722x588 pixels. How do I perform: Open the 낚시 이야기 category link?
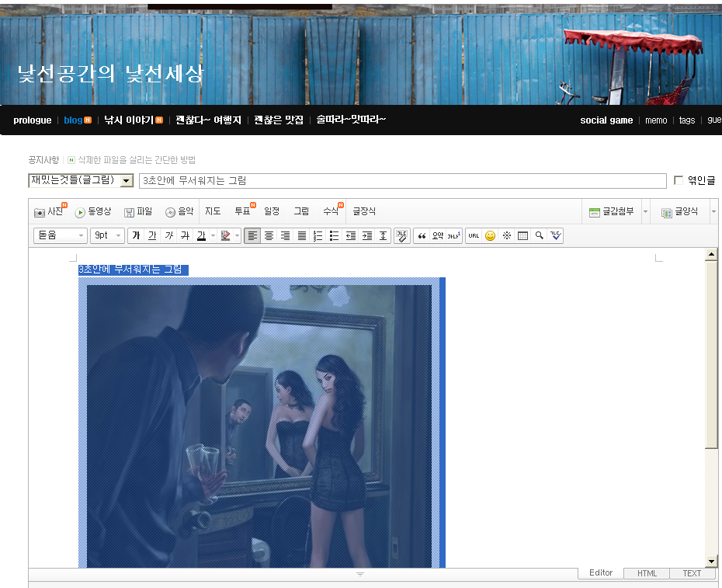[x=128, y=120]
